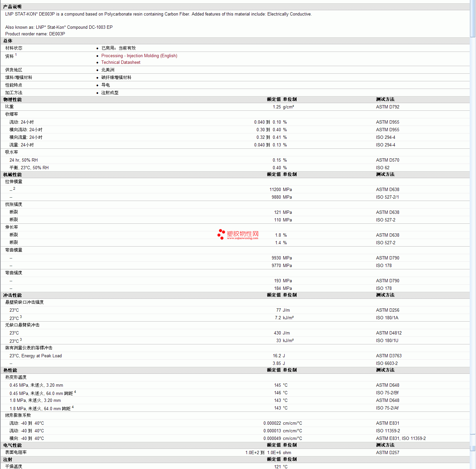Click the page's vertical scrollbar

tap(473, 234)
